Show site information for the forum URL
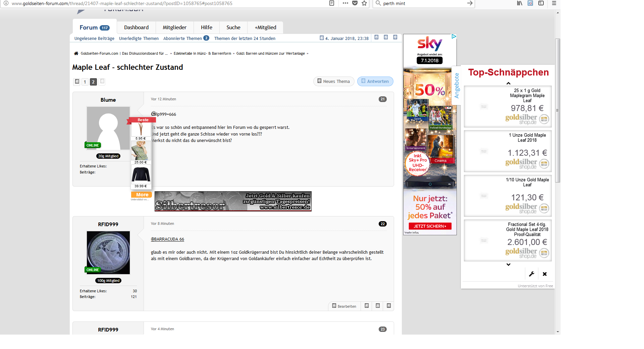This screenshot has width=644, height=349. [x=6, y=3]
